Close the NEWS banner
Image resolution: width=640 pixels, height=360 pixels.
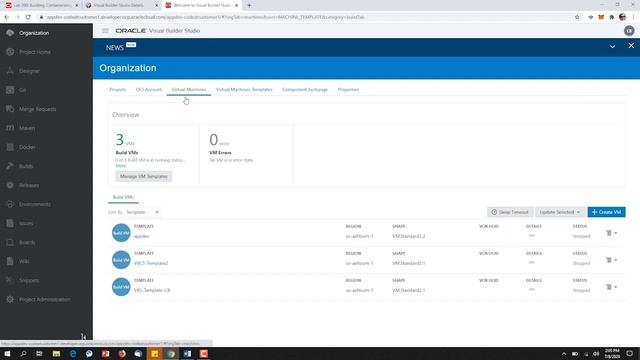click(631, 46)
